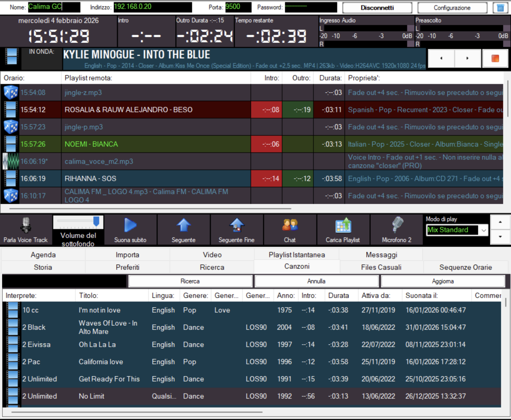Open the Playlist Istantanea tab

point(296,255)
